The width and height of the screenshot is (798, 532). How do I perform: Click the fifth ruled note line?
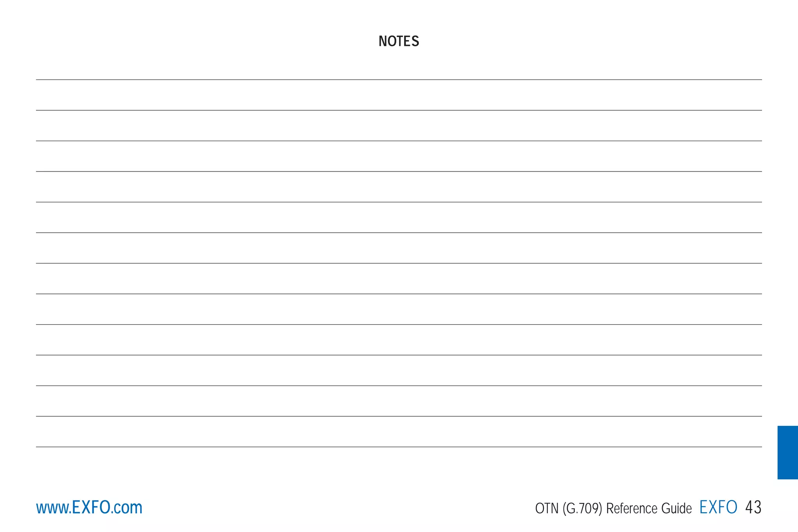399,202
